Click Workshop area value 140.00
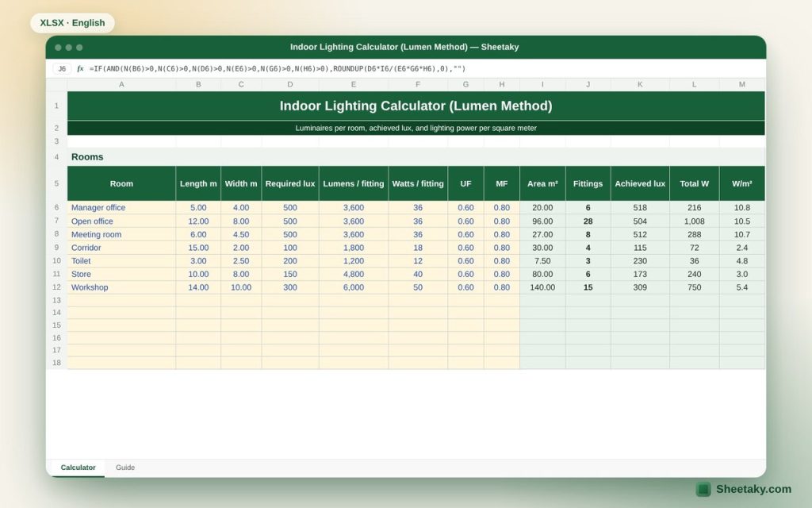812x508 pixels. point(542,287)
